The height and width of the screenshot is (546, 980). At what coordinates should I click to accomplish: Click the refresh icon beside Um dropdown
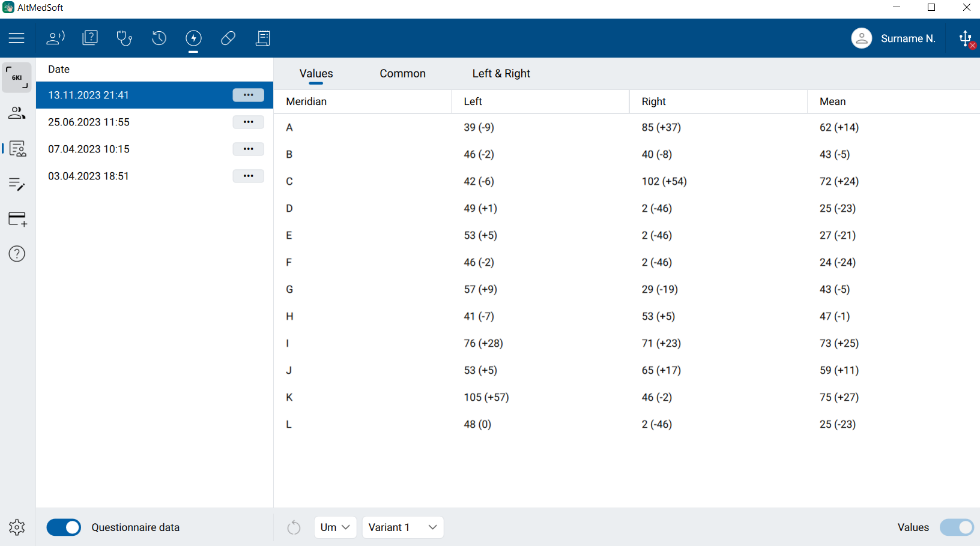pyautogui.click(x=294, y=527)
